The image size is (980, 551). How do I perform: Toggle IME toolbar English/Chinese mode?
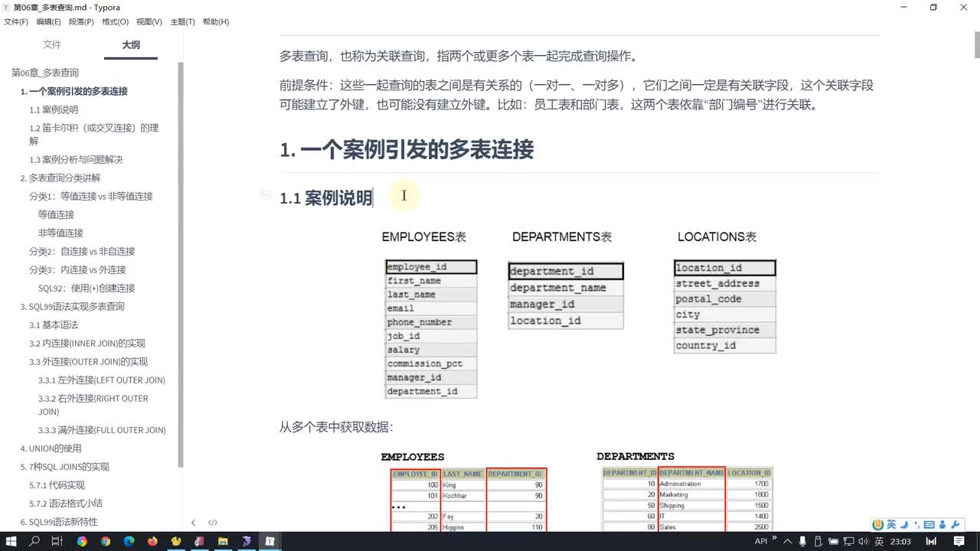[x=891, y=524]
